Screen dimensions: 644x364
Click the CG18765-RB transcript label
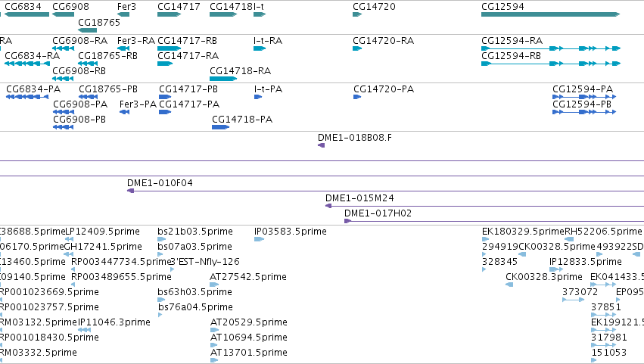click(108, 56)
